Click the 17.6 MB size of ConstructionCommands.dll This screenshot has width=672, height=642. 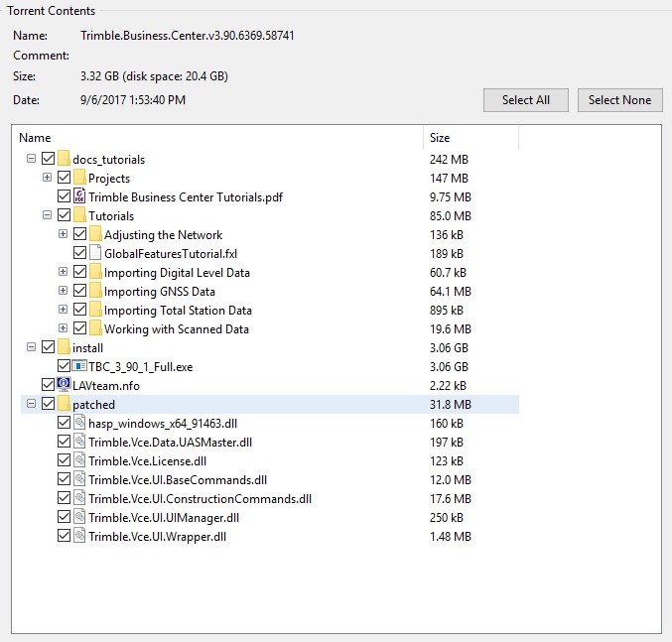click(x=451, y=498)
